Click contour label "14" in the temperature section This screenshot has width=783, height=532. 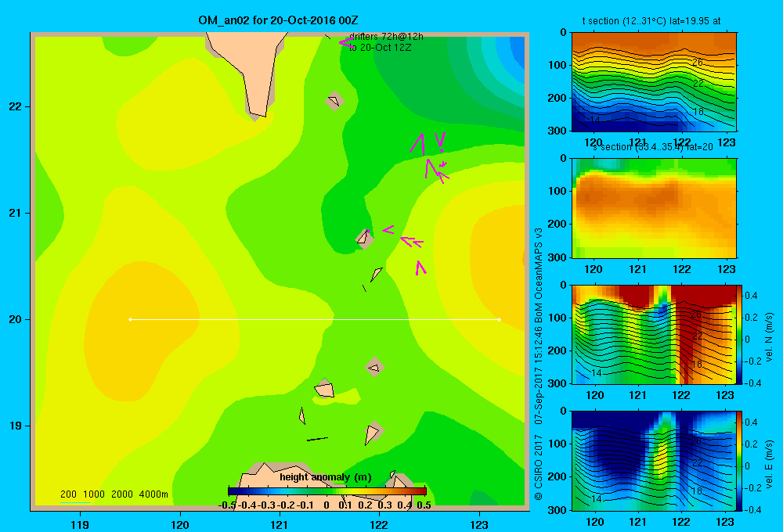click(x=595, y=120)
